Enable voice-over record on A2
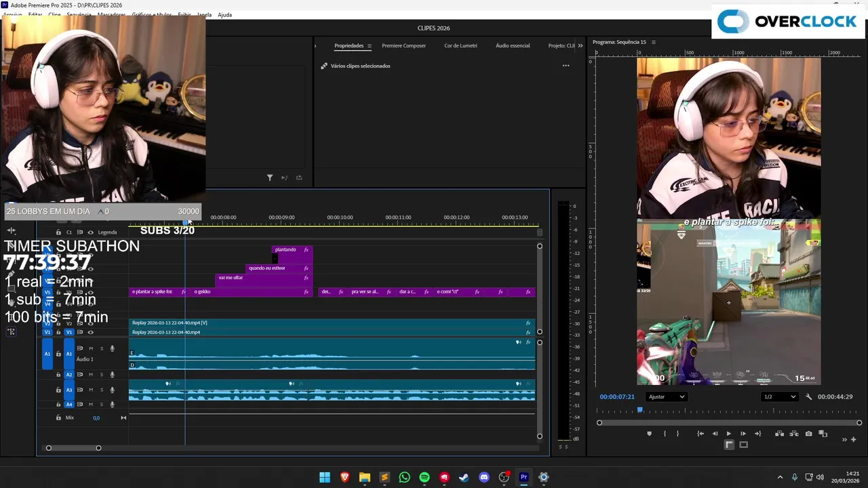Image resolution: width=868 pixels, height=488 pixels. click(113, 375)
